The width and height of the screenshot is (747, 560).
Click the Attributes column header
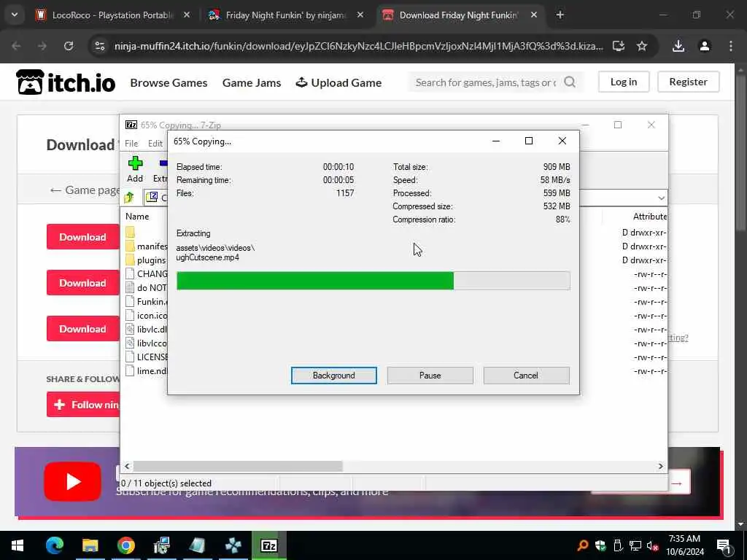[x=649, y=216]
